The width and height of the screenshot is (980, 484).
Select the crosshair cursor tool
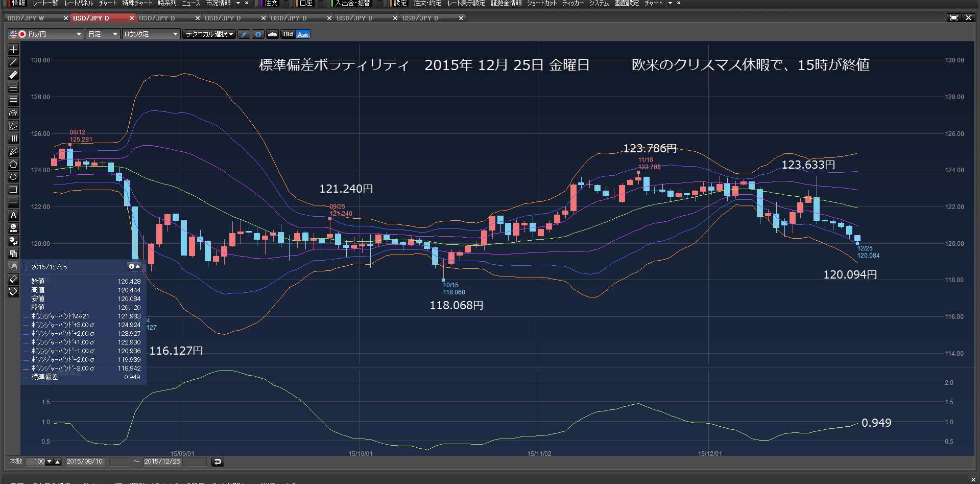pos(13,49)
